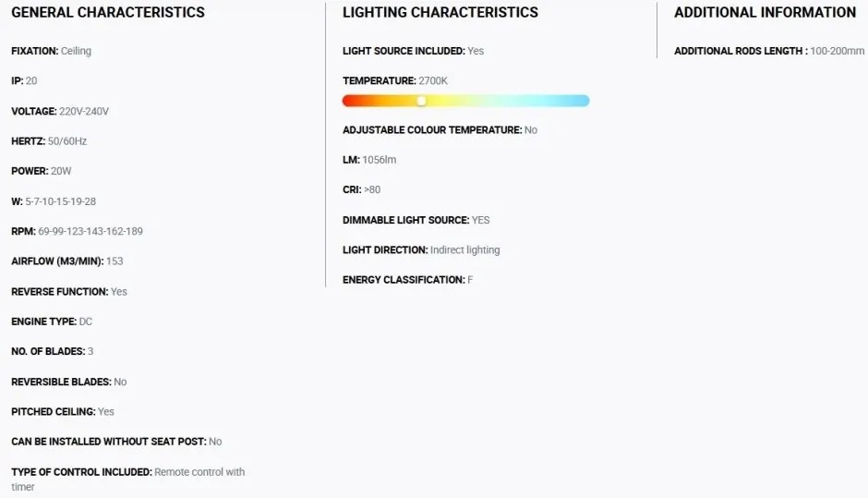This screenshot has height=498, width=868.
Task: Click the Fixation: Ceiling entry
Action: pos(51,51)
